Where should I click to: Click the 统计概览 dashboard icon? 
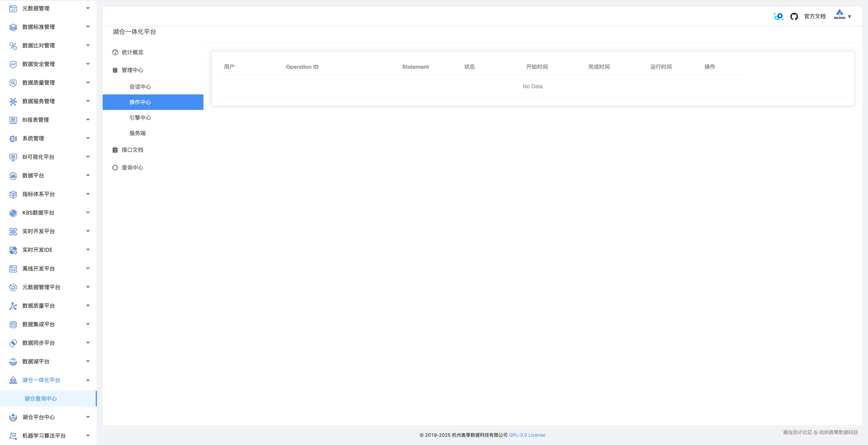coord(115,52)
